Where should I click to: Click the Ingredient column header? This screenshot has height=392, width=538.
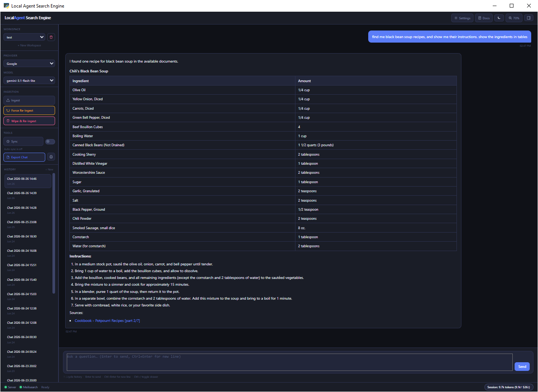(x=182, y=81)
